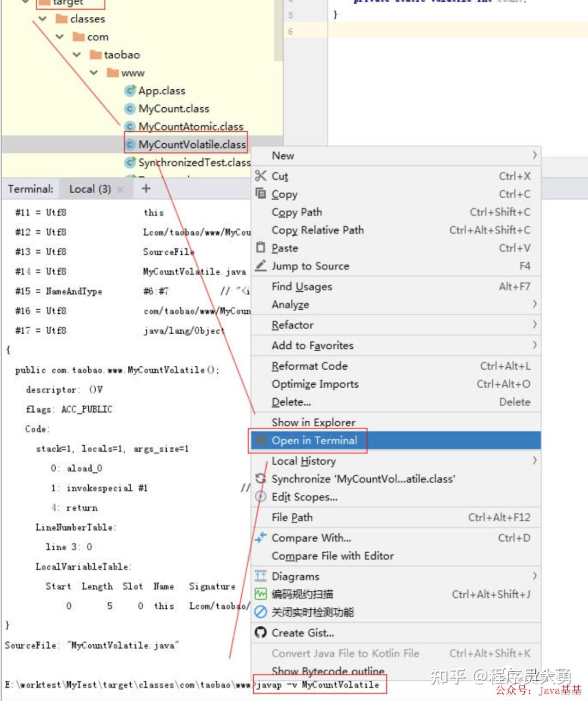Switch to the Local (3) terminal tab
The width and height of the screenshot is (588, 701).
click(x=89, y=189)
